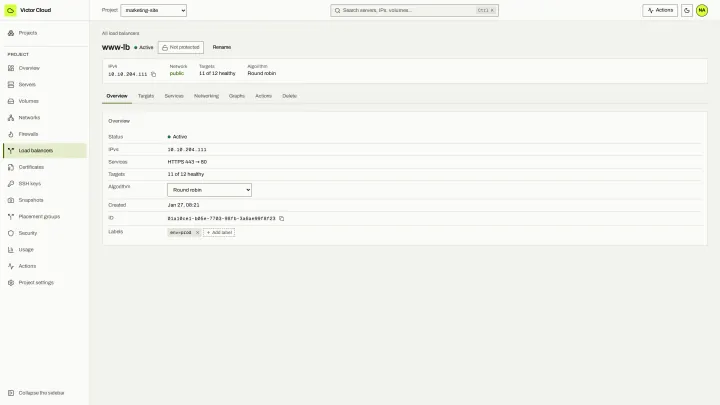The image size is (720, 405).
Task: Select the Overview tab
Action: click(117, 96)
